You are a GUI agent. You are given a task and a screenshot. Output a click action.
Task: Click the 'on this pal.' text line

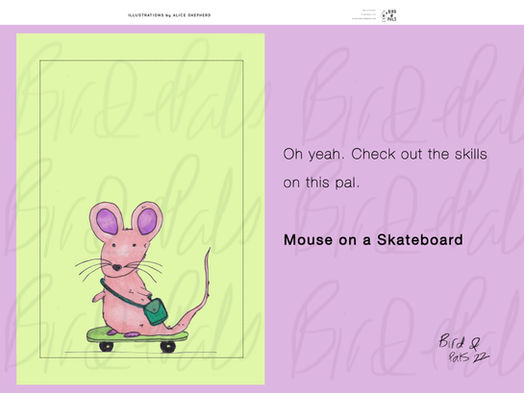click(x=321, y=182)
